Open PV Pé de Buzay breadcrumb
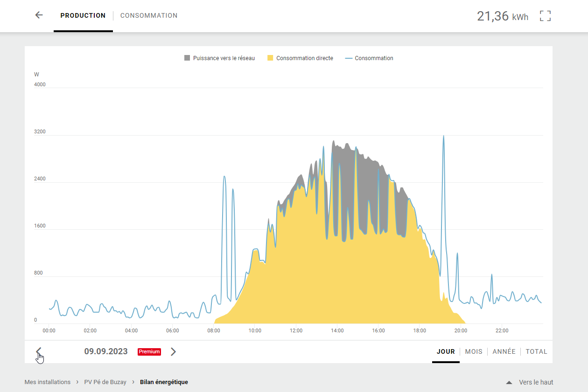The height and width of the screenshot is (392, 588). tap(105, 382)
